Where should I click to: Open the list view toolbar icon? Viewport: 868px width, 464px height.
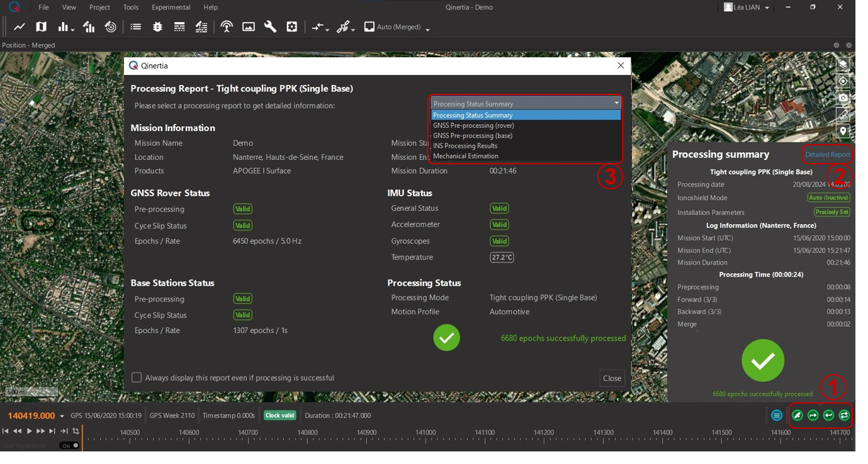coord(135,27)
